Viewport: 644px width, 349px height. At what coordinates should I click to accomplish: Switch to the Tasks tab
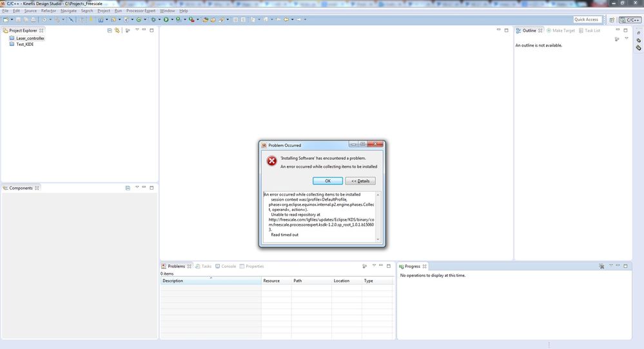[x=203, y=266]
